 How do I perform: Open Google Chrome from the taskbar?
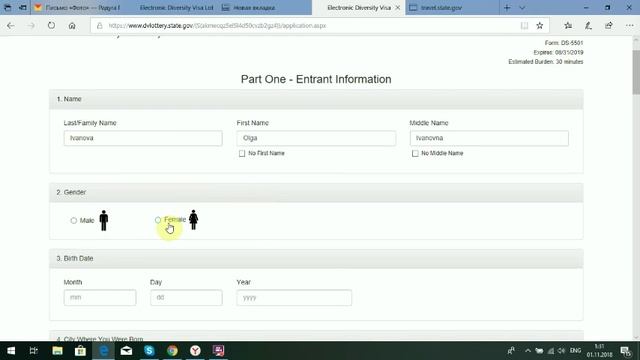click(172, 351)
